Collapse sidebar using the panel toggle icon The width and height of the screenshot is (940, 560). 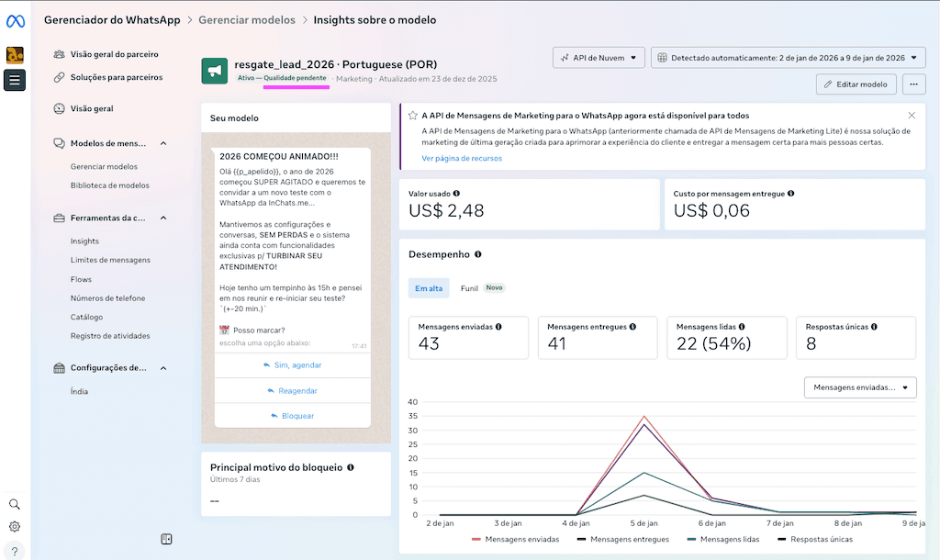[x=166, y=539]
